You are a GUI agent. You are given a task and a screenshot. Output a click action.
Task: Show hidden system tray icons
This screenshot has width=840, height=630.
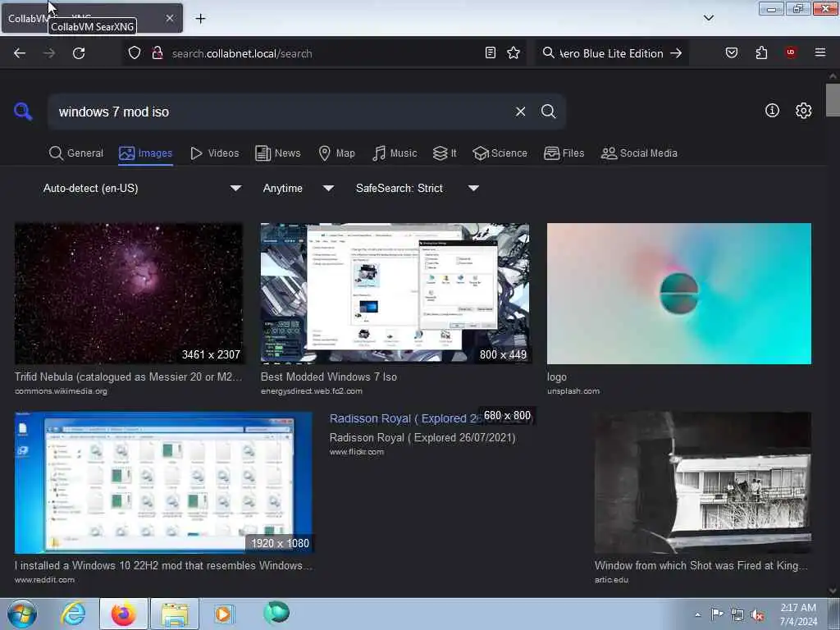(697, 614)
